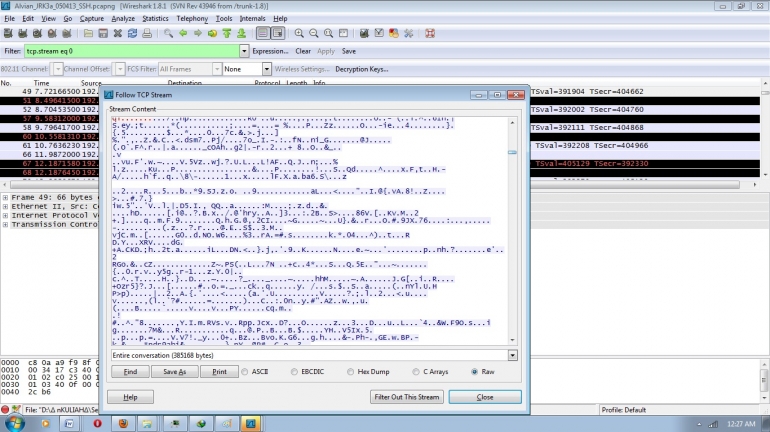The height and width of the screenshot is (432, 770).
Task: Open the filter history dropdown arrow
Action: point(244,51)
